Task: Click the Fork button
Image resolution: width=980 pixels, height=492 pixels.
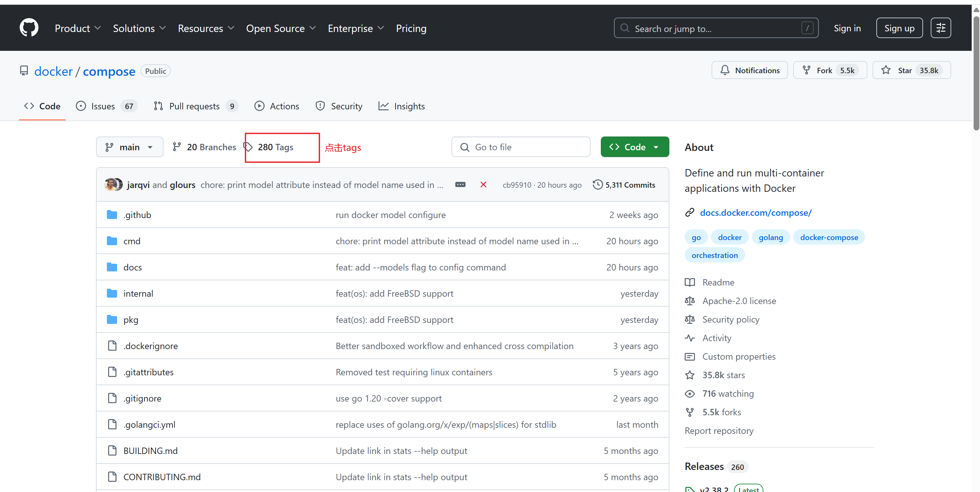Action: coord(830,70)
